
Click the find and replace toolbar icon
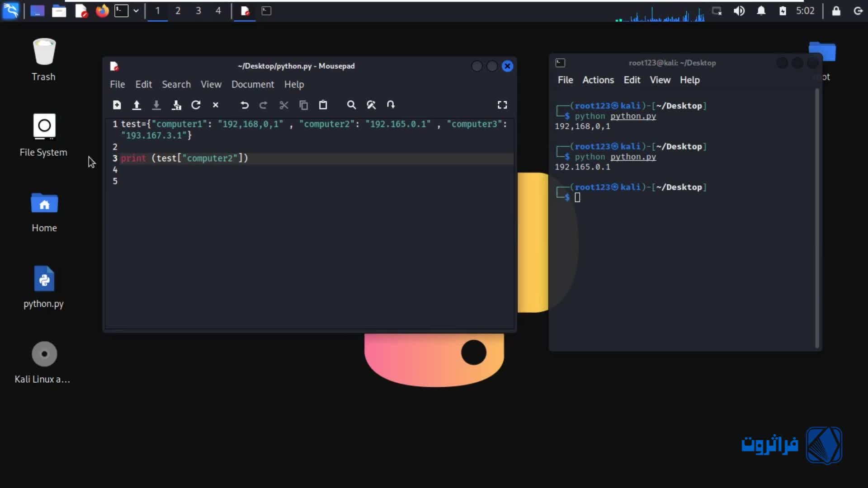pyautogui.click(x=371, y=105)
